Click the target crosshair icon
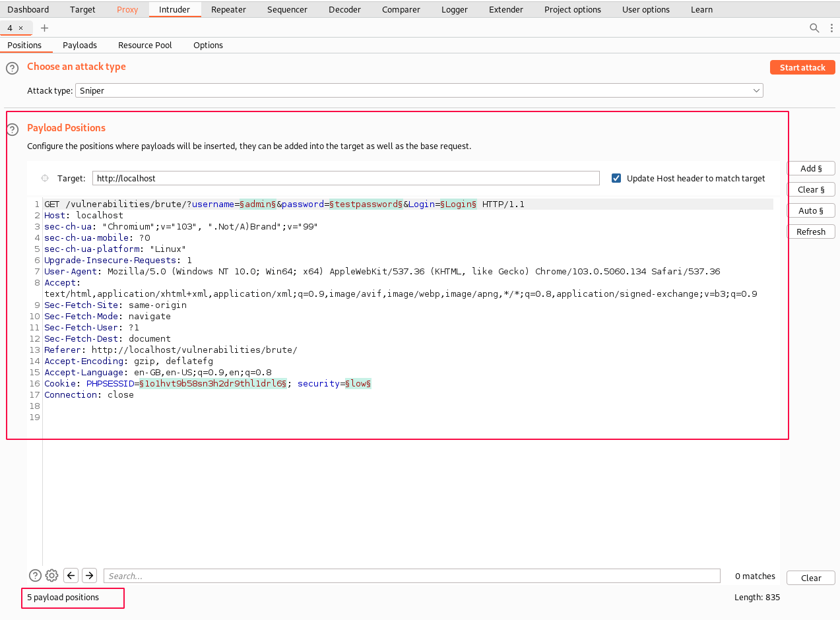This screenshot has width=840, height=620. click(45, 178)
